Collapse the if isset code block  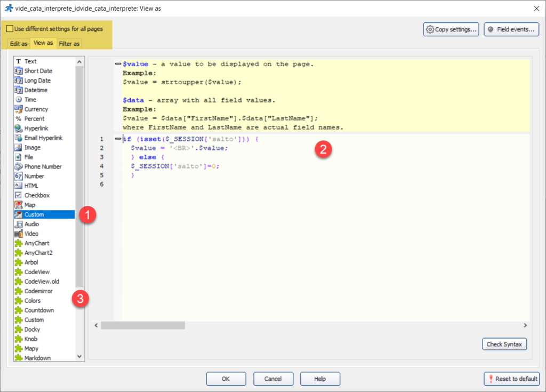click(118, 139)
